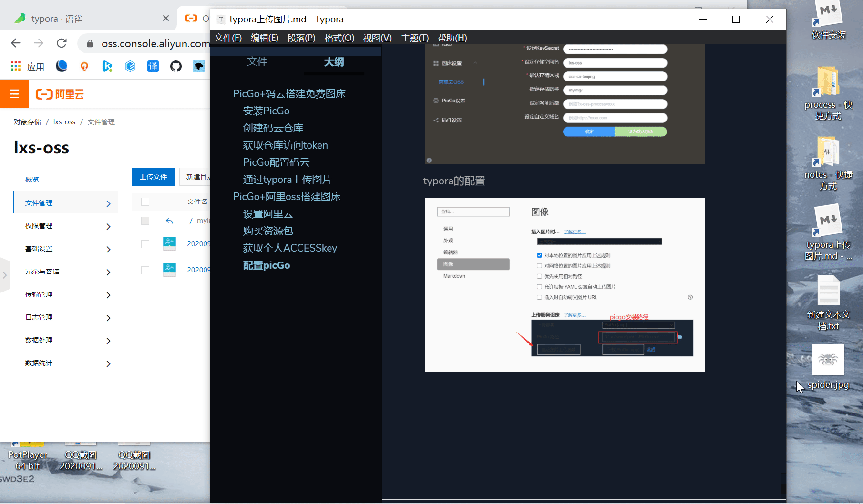Click the blue return arrow in file list
Image resolution: width=863 pixels, height=504 pixels.
point(169,221)
